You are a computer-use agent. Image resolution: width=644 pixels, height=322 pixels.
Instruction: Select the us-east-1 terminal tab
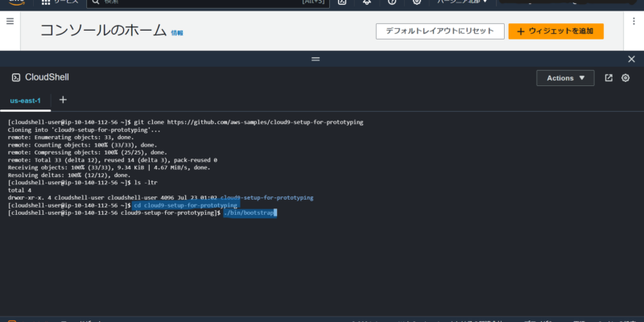click(x=25, y=101)
